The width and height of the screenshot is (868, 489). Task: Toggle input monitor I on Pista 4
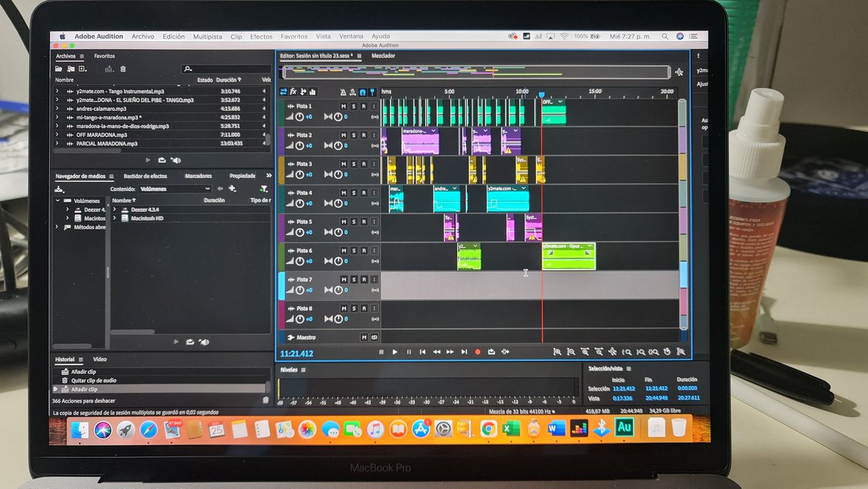point(374,192)
